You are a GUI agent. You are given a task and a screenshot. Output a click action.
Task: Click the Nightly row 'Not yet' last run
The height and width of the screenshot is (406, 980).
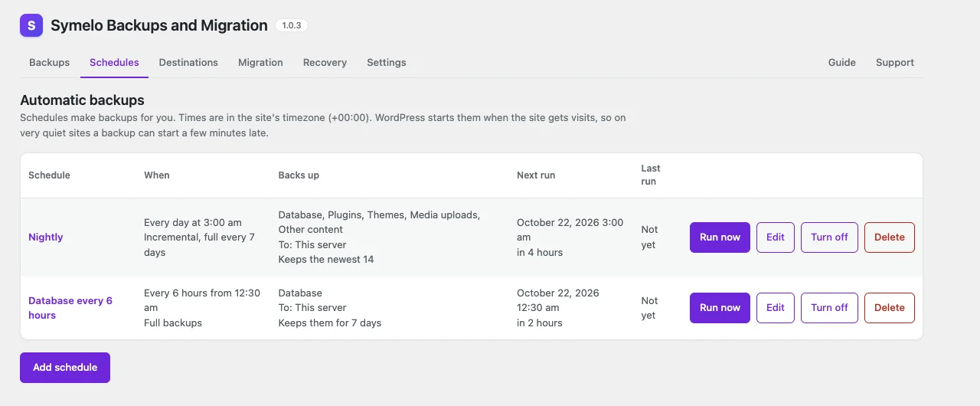pyautogui.click(x=650, y=237)
